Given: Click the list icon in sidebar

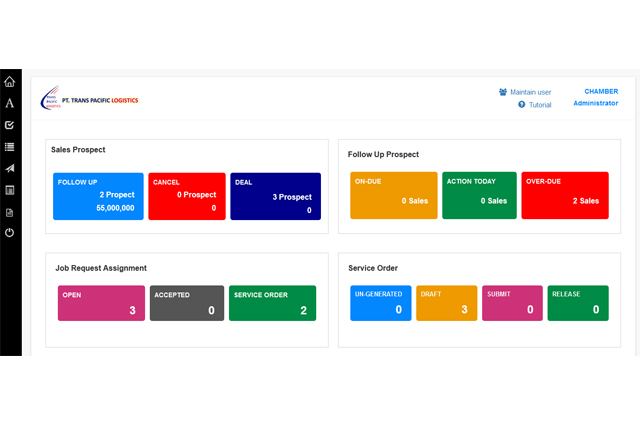Looking at the screenshot, I should 10,147.
